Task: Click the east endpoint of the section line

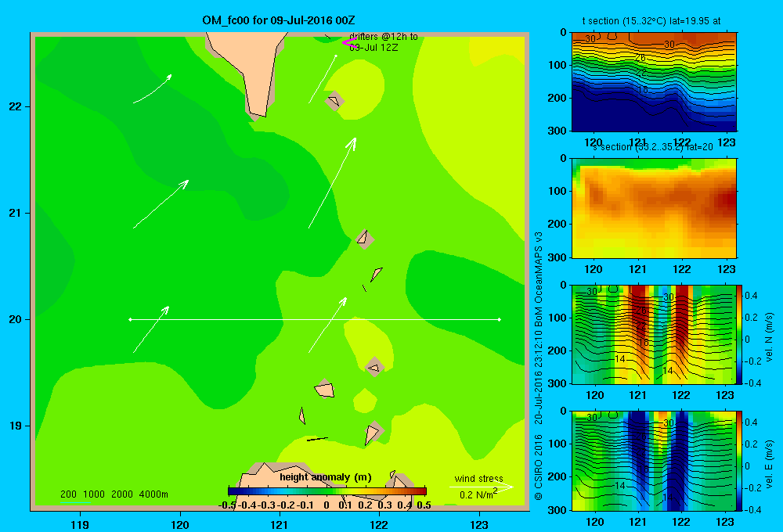Action: coord(500,319)
